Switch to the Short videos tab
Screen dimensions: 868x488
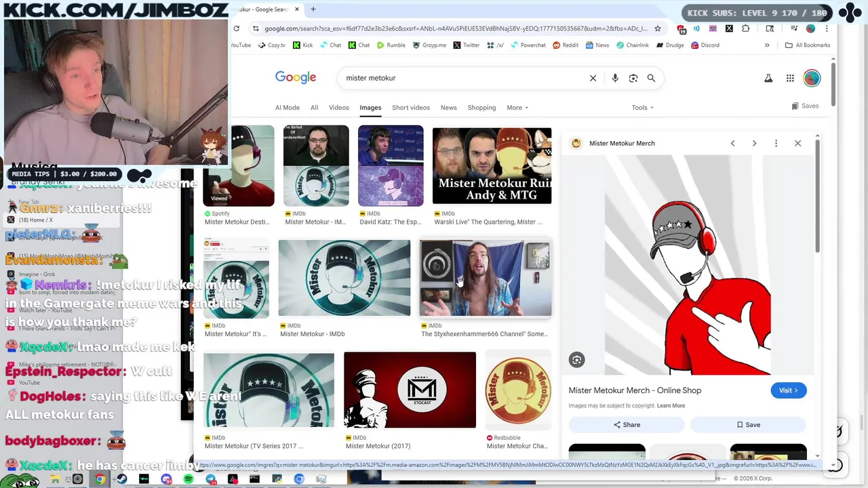411,108
